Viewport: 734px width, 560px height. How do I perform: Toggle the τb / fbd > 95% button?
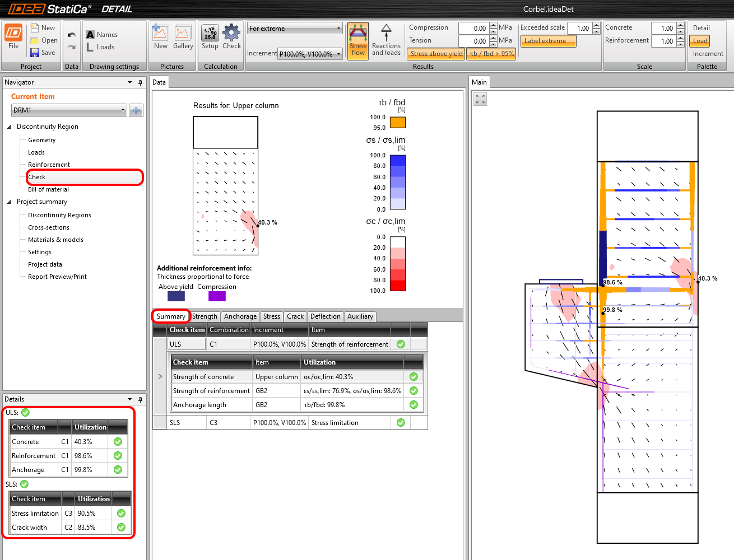point(491,54)
